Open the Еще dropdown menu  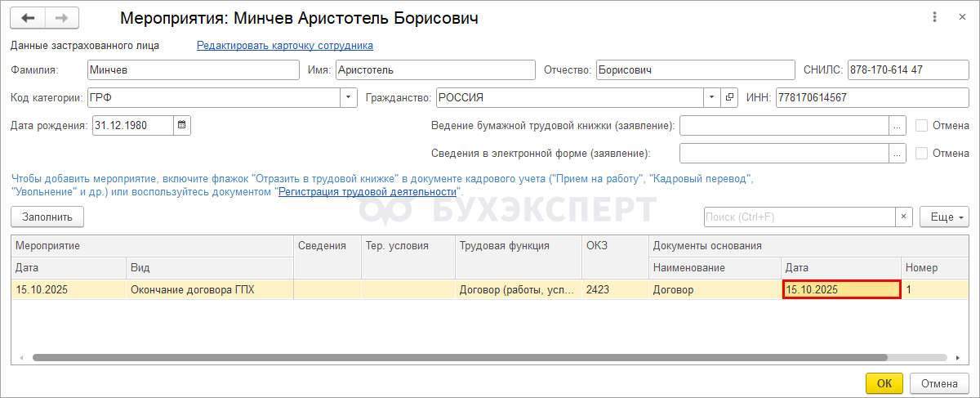point(944,217)
